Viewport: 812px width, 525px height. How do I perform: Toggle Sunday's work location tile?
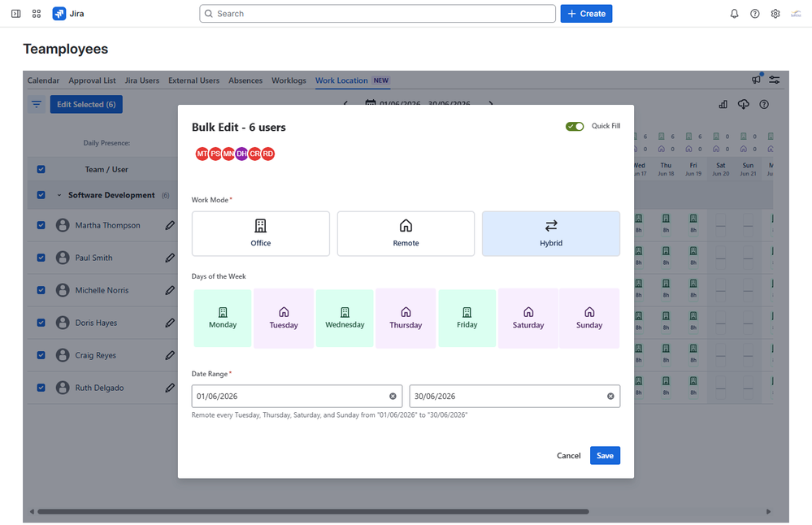(x=589, y=318)
